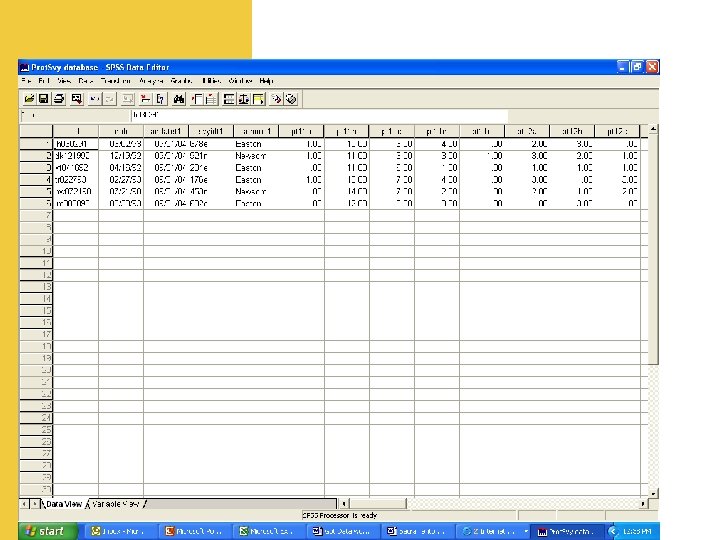This screenshot has height=540, width=720.
Task: Click the ProtSvy SPSS taskbar button
Action: (567, 531)
